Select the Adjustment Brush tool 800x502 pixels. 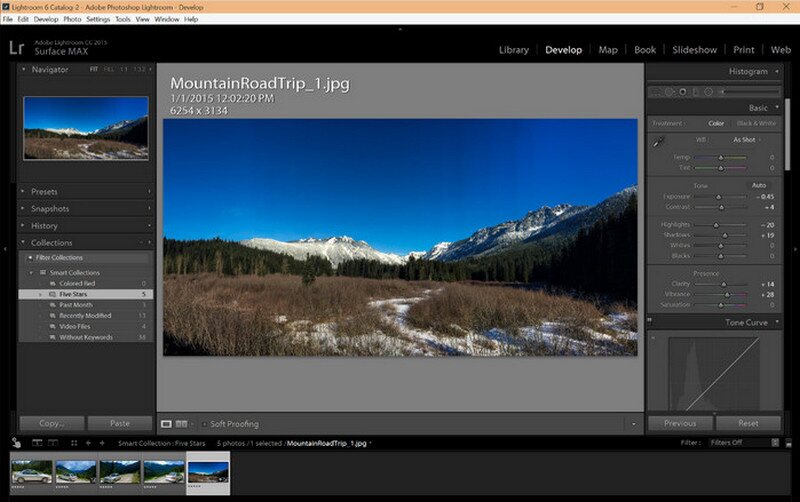[x=750, y=92]
